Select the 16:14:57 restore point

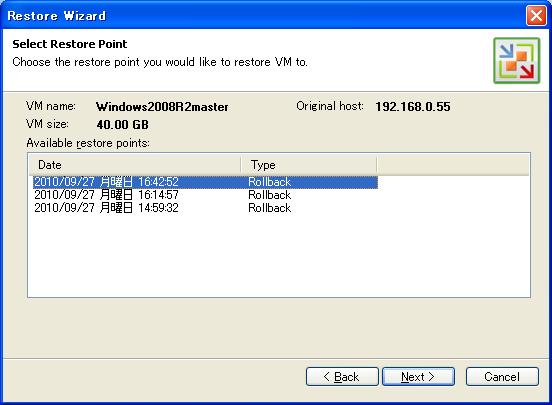206,195
